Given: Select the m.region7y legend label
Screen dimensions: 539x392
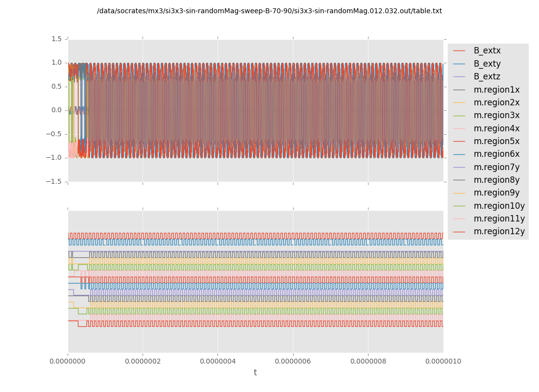Looking at the screenshot, I should click(x=496, y=167).
